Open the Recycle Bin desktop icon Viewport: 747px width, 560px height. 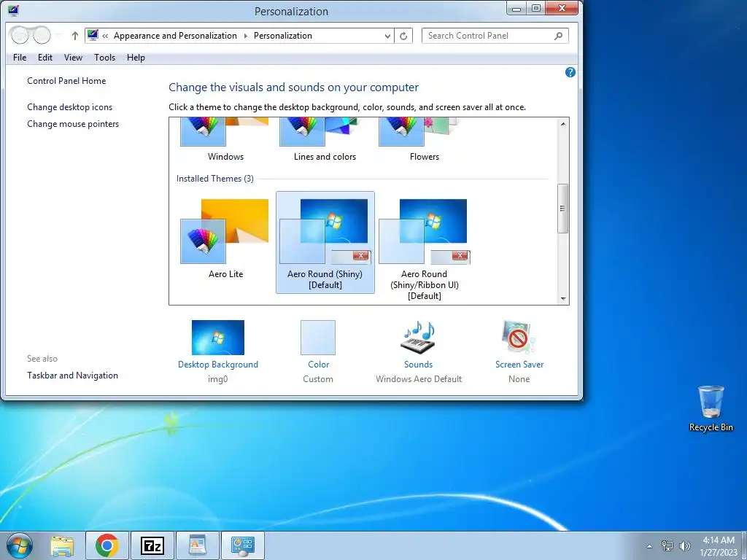click(x=711, y=409)
